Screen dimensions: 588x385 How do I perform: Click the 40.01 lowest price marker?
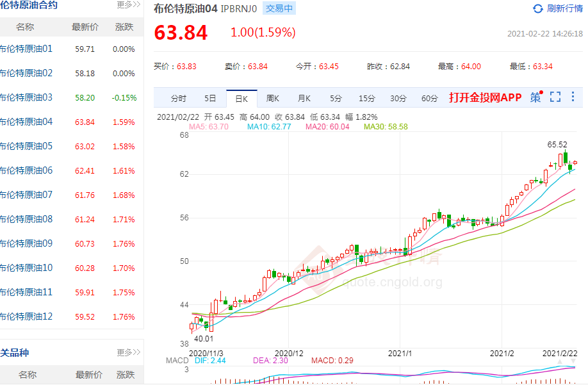[x=204, y=339]
